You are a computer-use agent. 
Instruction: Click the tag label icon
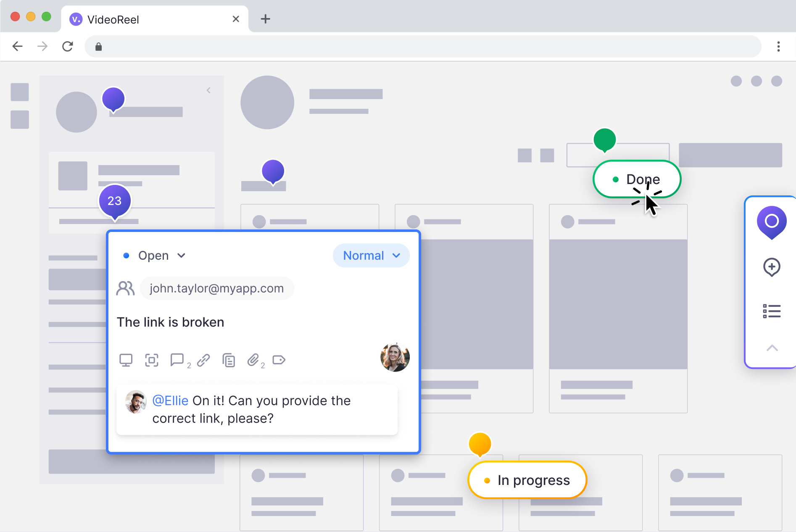coord(279,360)
